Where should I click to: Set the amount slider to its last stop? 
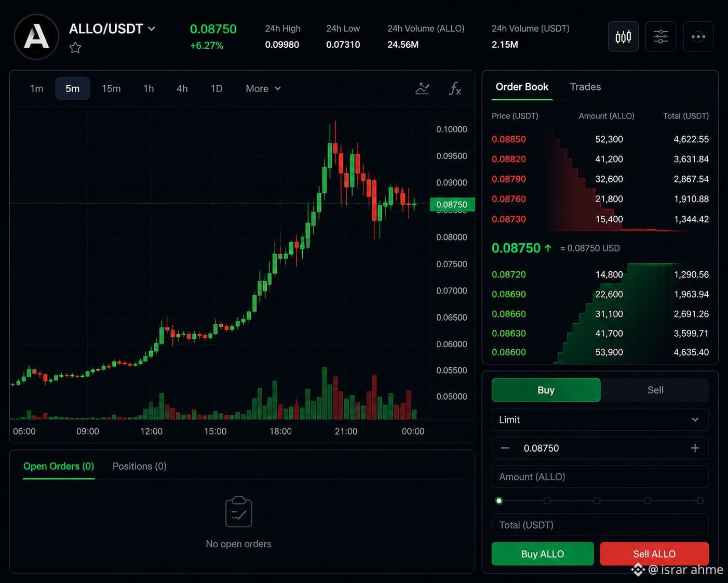point(700,501)
